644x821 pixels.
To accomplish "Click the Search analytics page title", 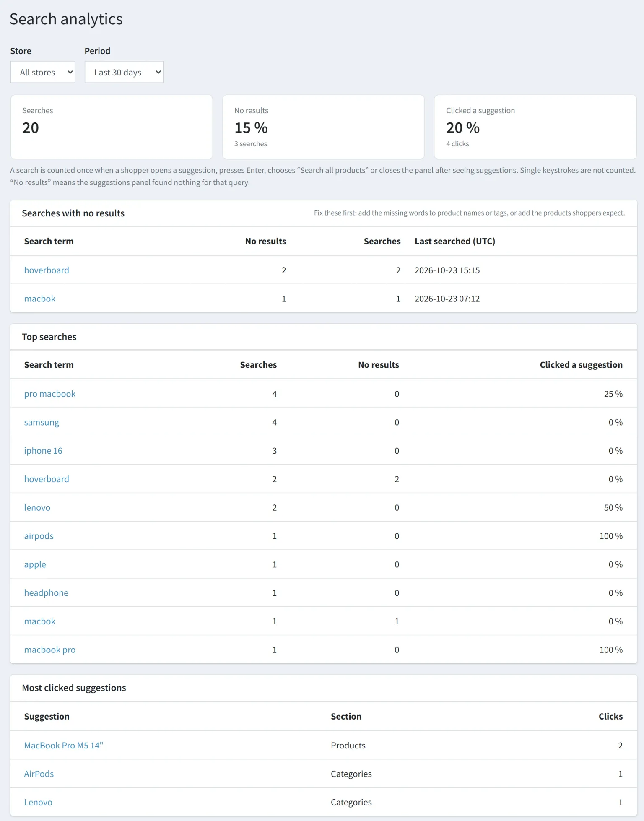I will (66, 19).
